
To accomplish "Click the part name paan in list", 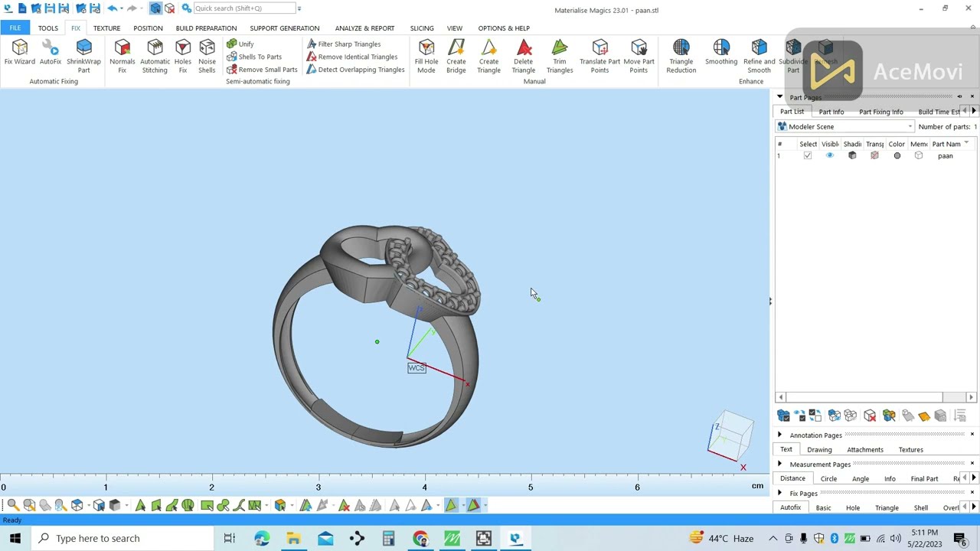I will click(x=946, y=155).
